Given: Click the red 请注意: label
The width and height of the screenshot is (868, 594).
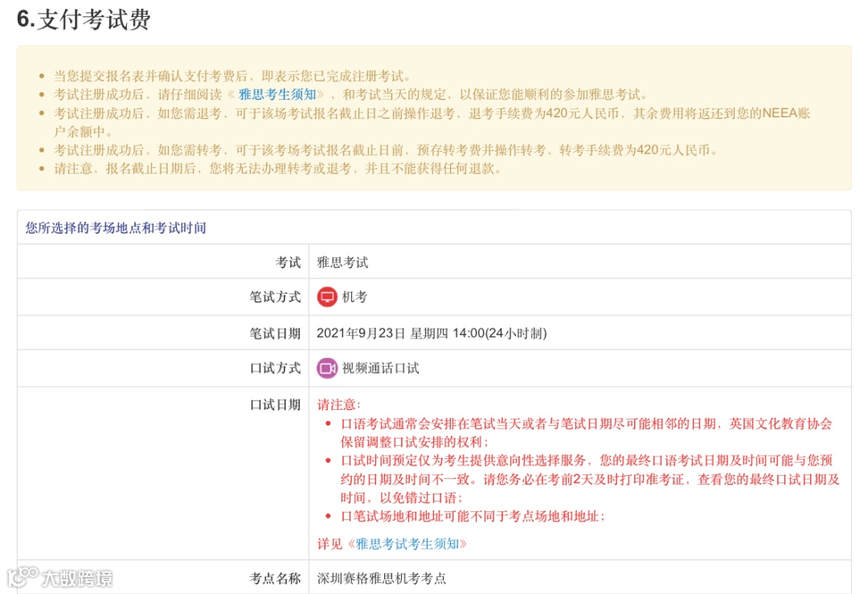Looking at the screenshot, I should coord(339,404).
